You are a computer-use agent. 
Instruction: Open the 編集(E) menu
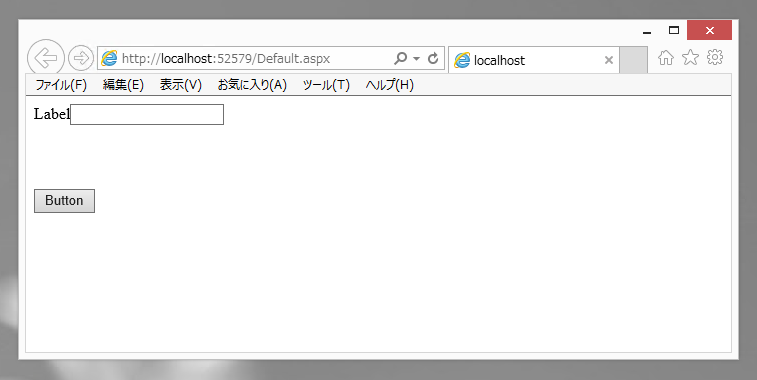pos(123,85)
